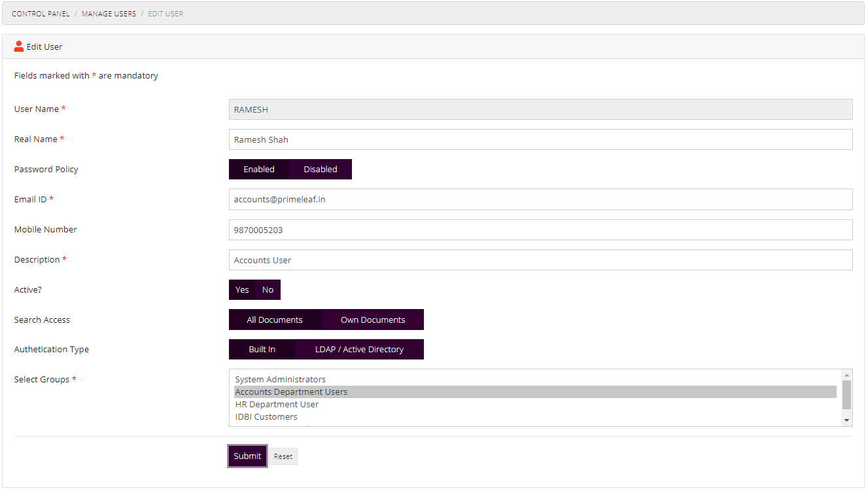The height and width of the screenshot is (495, 868).
Task: Choose Built In authentication
Action: [x=262, y=349]
